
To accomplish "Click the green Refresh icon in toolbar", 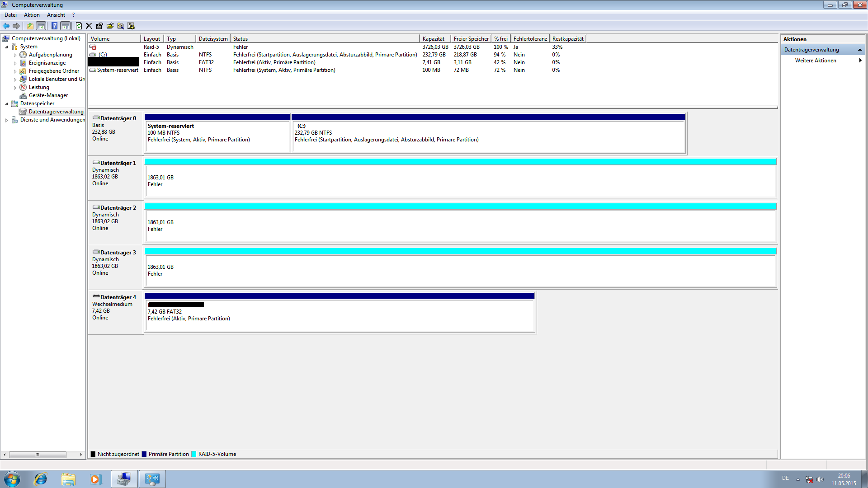I will pyautogui.click(x=79, y=26).
